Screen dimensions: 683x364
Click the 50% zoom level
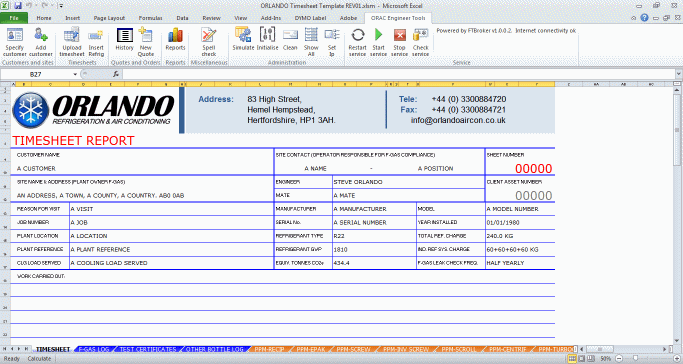click(605, 359)
